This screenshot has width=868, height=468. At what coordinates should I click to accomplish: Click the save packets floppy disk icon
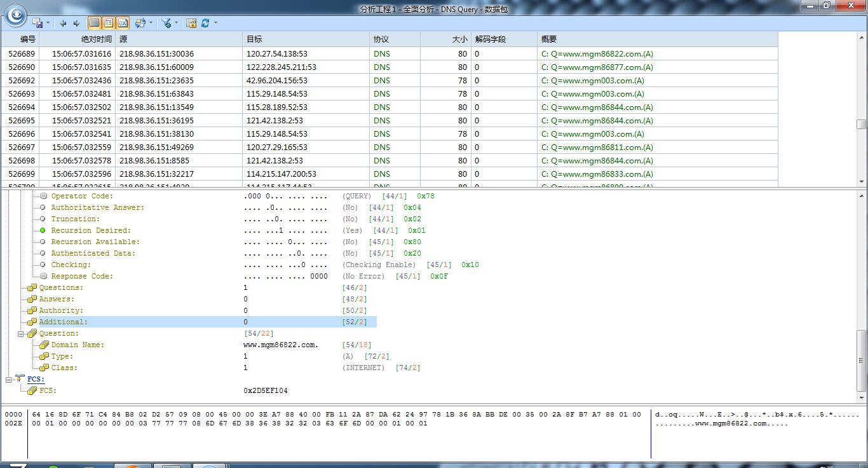point(37,23)
